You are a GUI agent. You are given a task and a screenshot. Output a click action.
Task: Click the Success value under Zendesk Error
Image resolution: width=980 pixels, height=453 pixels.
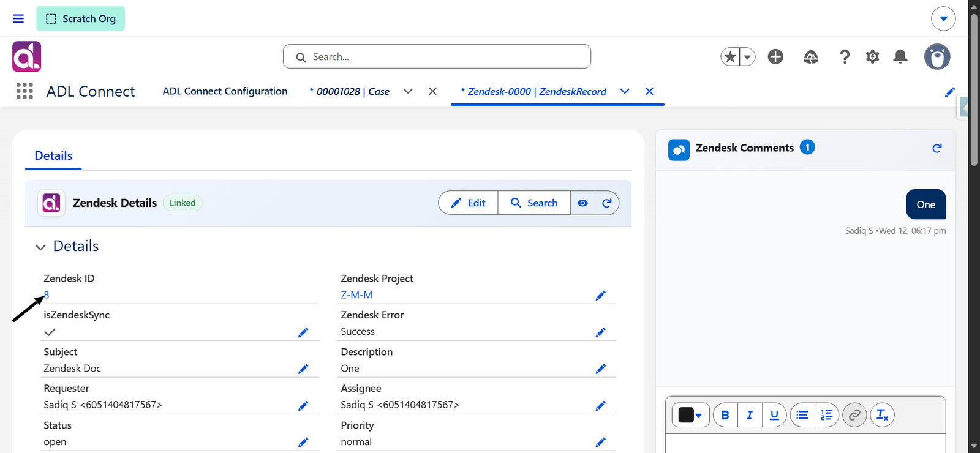click(x=358, y=332)
